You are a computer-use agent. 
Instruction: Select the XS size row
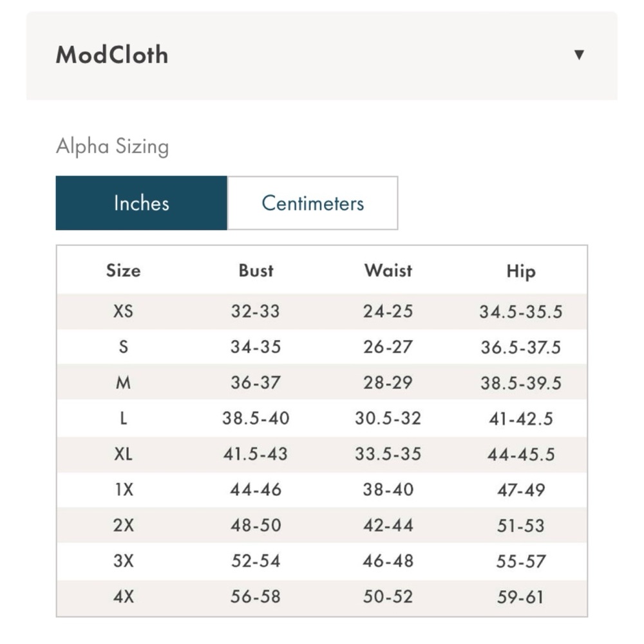tap(322, 311)
